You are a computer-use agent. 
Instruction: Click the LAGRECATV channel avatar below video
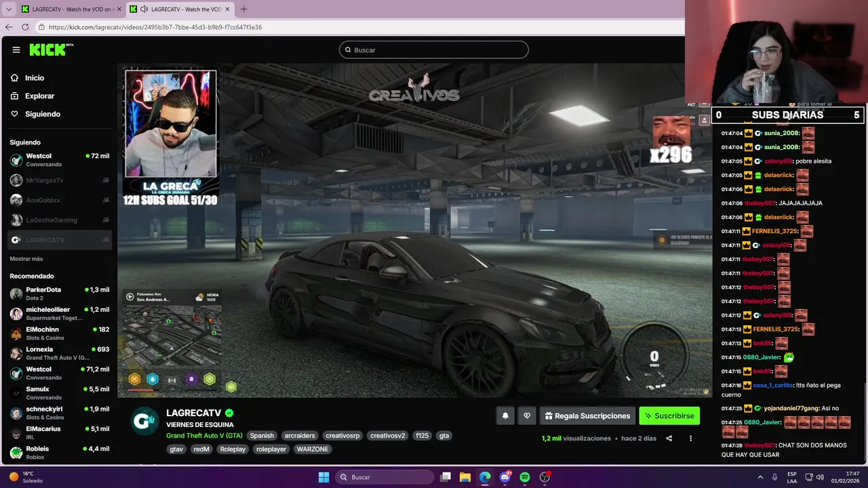(x=144, y=421)
